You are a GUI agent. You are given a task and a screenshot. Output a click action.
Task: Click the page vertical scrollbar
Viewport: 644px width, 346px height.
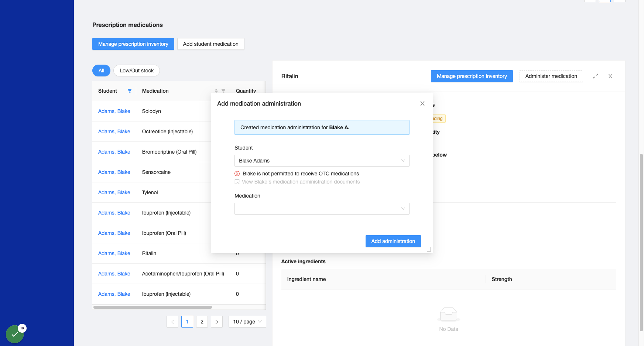pyautogui.click(x=641, y=243)
